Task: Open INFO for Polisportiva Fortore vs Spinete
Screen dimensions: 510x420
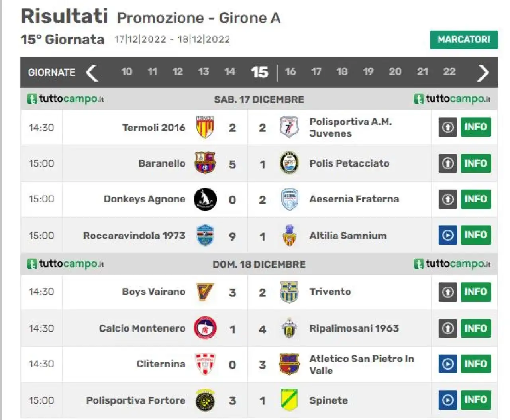Action: [476, 400]
